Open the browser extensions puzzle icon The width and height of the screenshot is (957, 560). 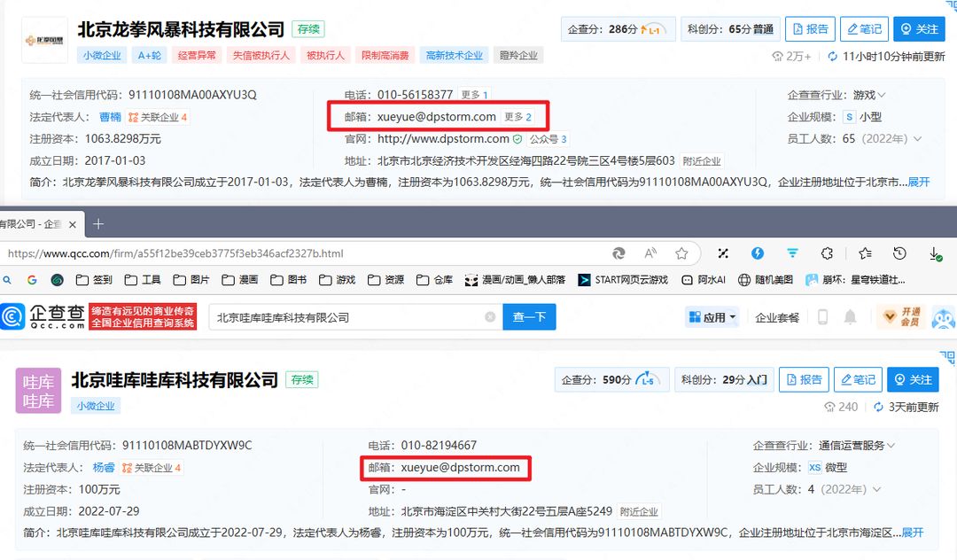[x=827, y=253]
